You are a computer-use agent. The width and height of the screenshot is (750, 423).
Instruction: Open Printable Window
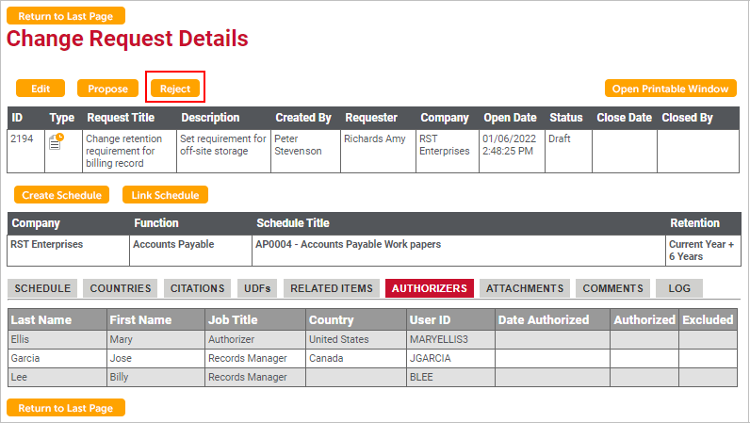tap(670, 89)
